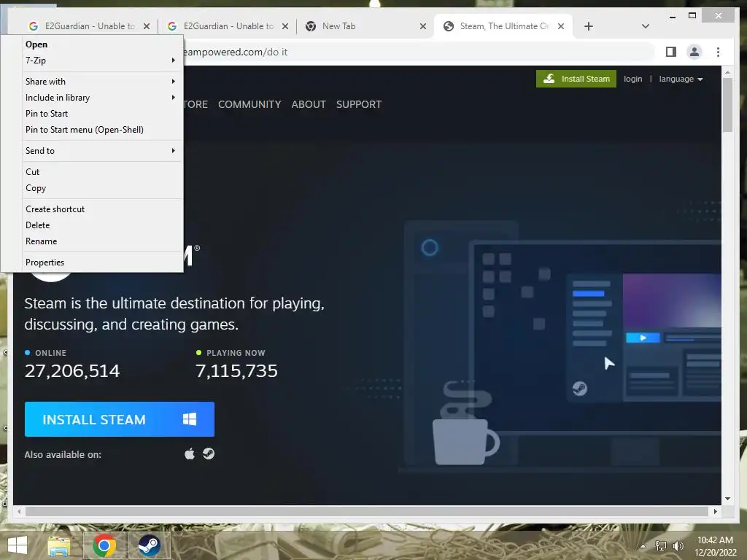This screenshot has height=560, width=747.
Task: Close the Steam tab
Action: click(x=561, y=26)
